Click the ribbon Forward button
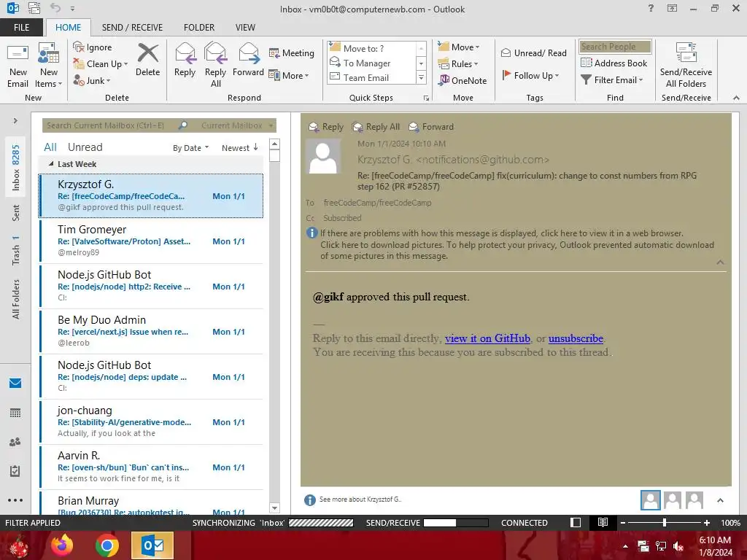This screenshot has height=560, width=747. 248,60
